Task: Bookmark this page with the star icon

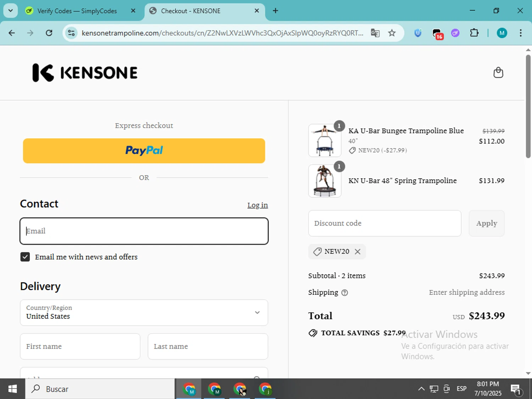Action: pos(392,33)
